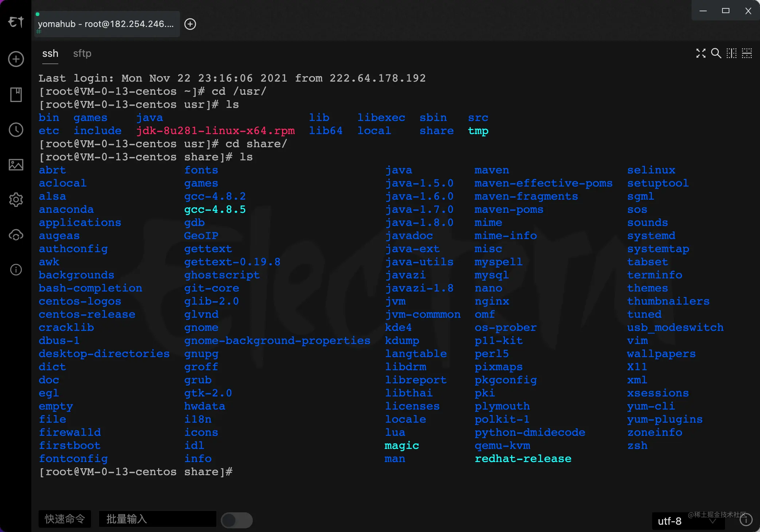
Task: Open a new terminal tab with plus icon
Action: coord(190,24)
